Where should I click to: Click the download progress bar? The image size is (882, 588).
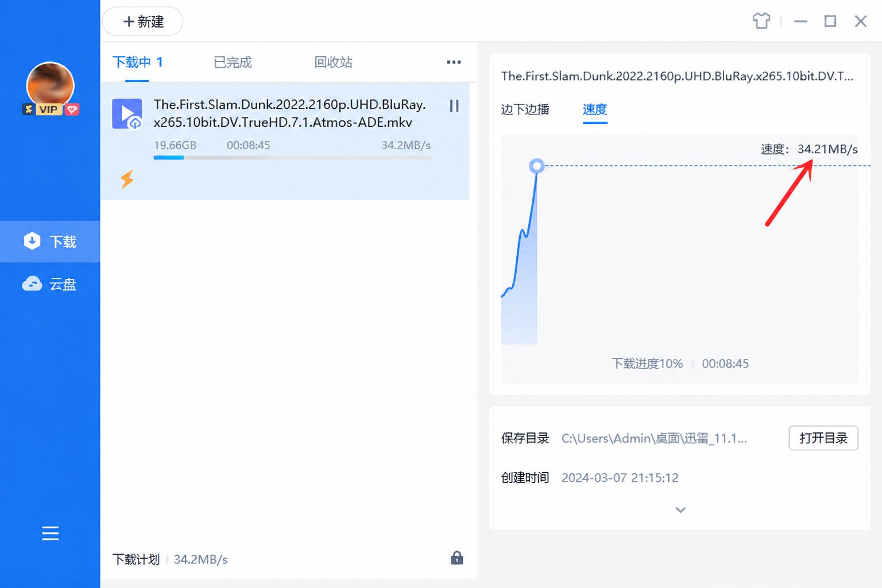[x=292, y=157]
